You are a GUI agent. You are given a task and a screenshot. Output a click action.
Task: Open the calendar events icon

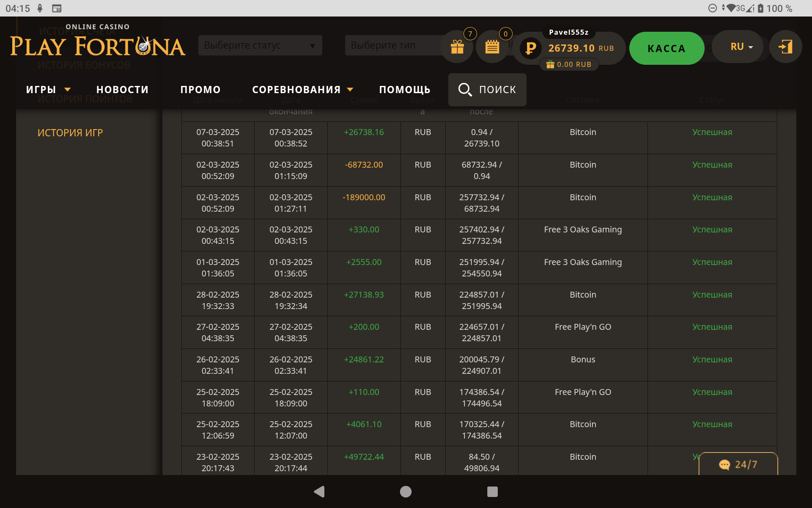point(492,47)
